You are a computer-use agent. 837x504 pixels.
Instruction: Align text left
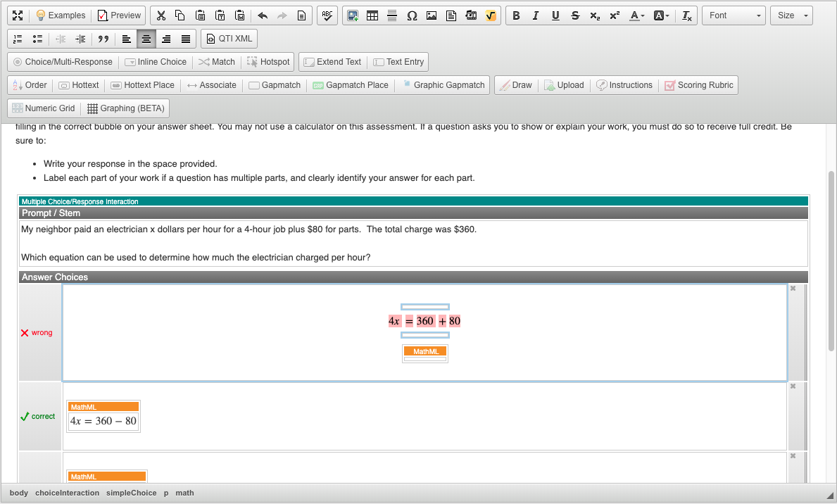pos(127,39)
